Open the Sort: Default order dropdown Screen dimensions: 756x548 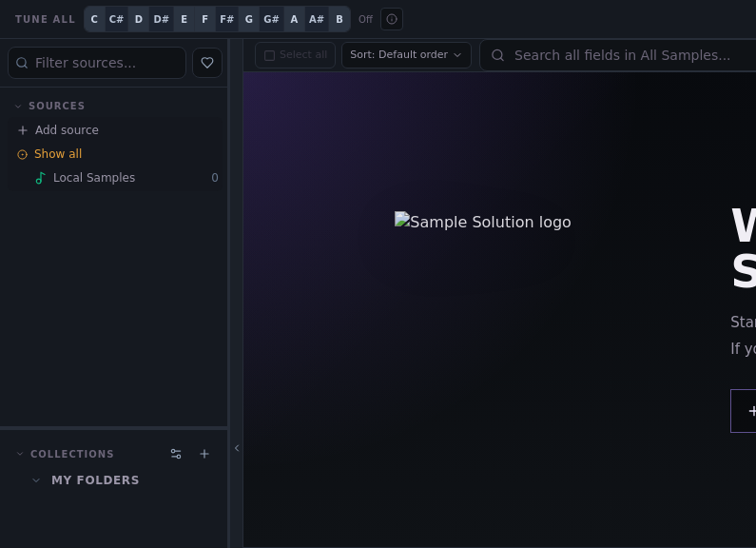[x=406, y=55]
